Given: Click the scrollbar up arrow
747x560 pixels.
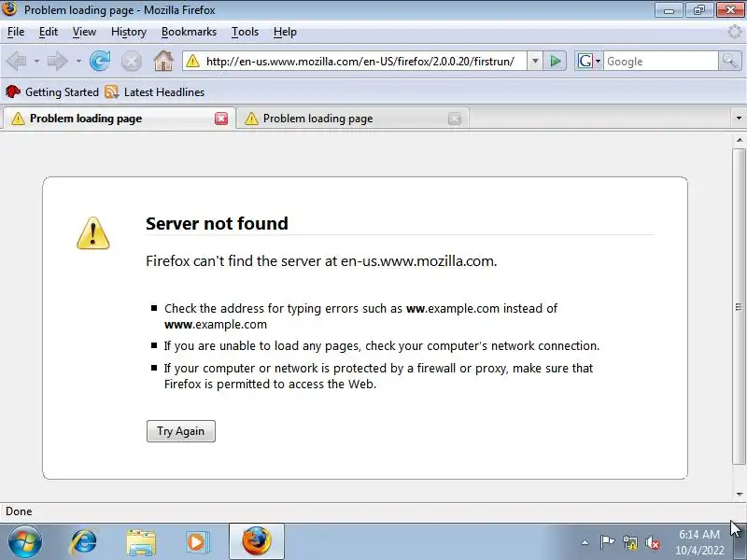Looking at the screenshot, I should (x=739, y=140).
